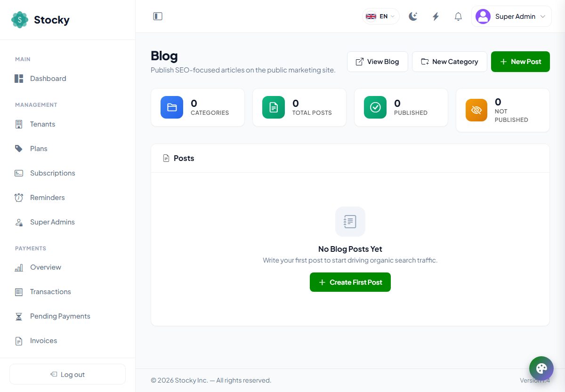
Task: Click the "No Blog Posts Yet" text
Action: tap(350, 249)
